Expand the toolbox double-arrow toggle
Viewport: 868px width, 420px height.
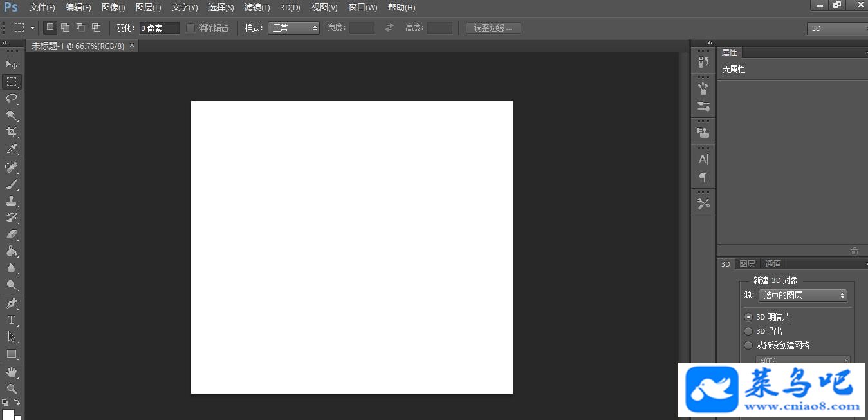tap(5, 43)
